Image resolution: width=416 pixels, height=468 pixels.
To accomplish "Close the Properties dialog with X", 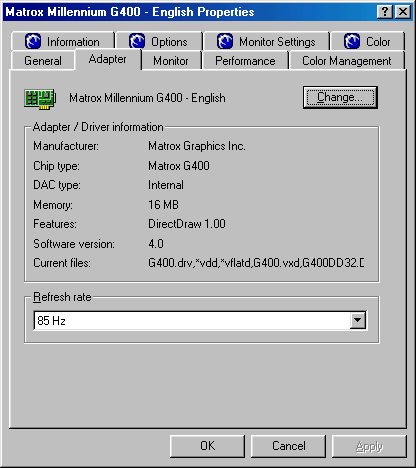I will point(403,12).
